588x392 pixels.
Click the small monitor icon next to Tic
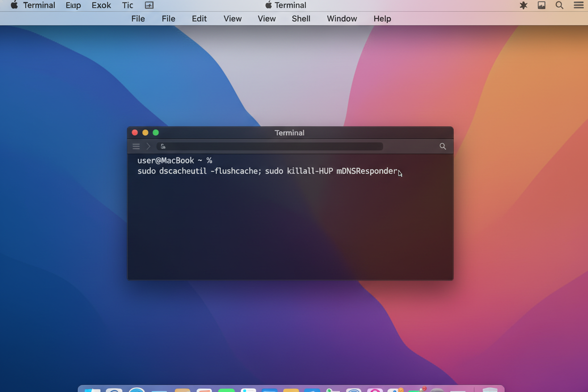(149, 6)
